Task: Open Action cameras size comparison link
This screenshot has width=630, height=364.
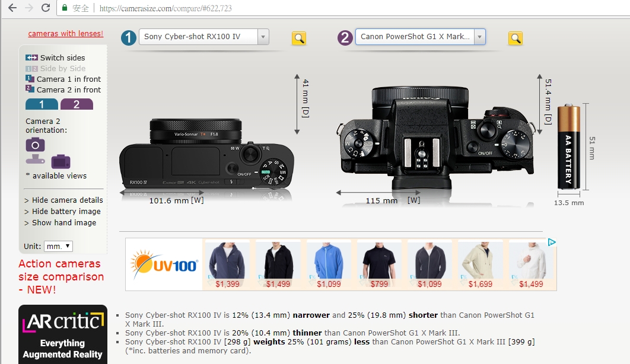Action: 61,276
